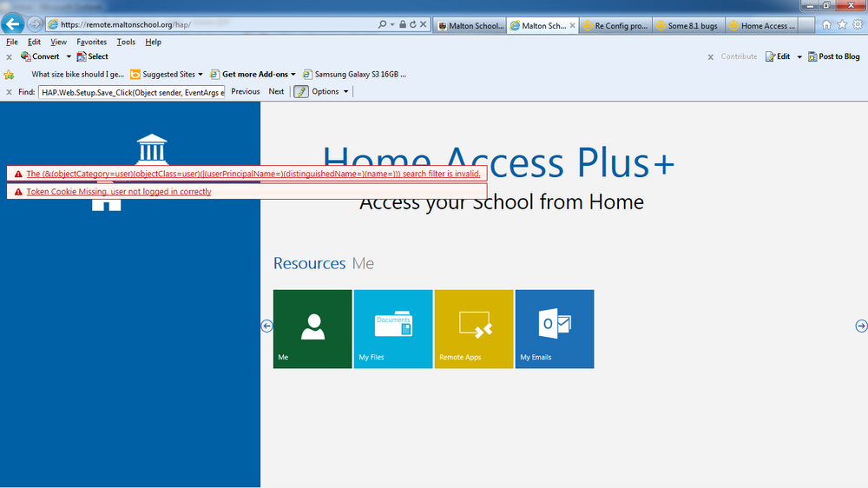868x488 pixels.
Task: Open the Help menu
Action: 153,42
